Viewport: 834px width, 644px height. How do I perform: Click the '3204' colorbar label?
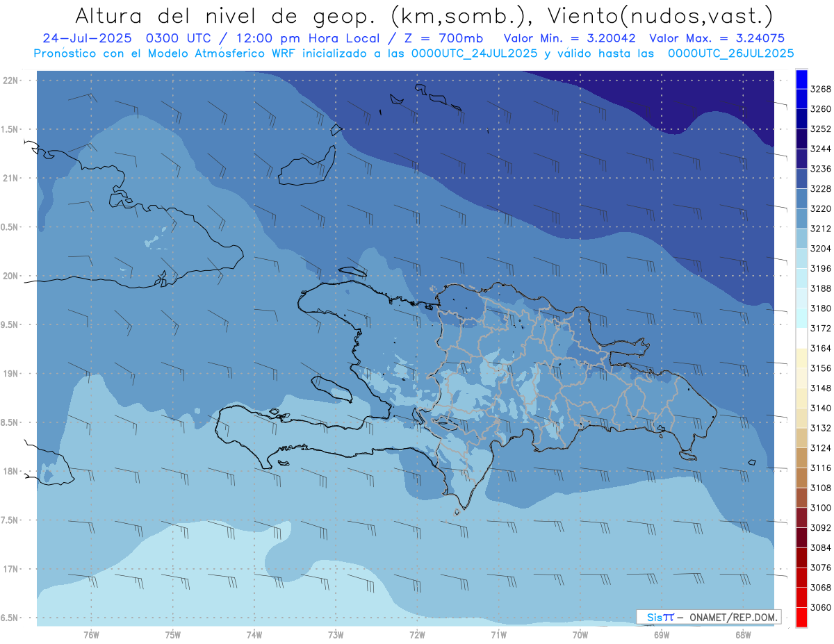(x=820, y=248)
